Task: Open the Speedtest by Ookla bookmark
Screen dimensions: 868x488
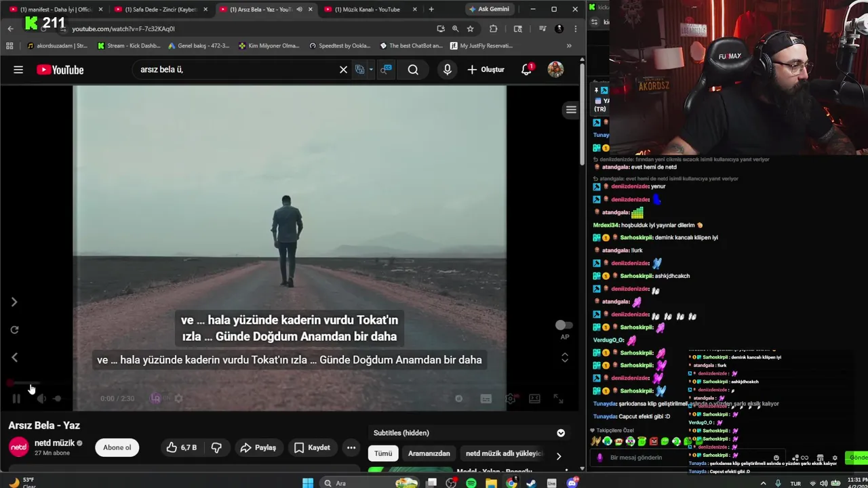Action: click(x=340, y=46)
